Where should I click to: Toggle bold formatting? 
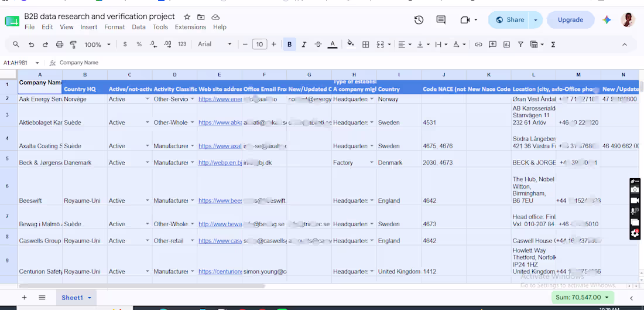pyautogui.click(x=290, y=45)
